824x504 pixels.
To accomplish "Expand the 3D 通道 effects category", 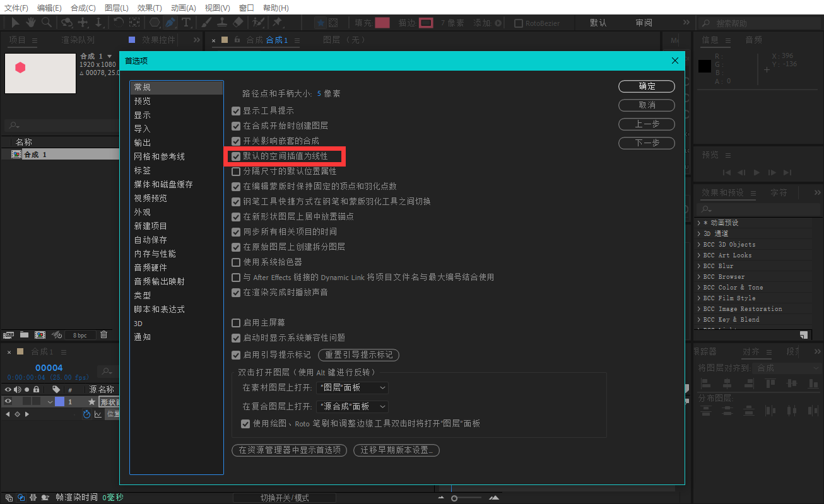I will pyautogui.click(x=699, y=233).
